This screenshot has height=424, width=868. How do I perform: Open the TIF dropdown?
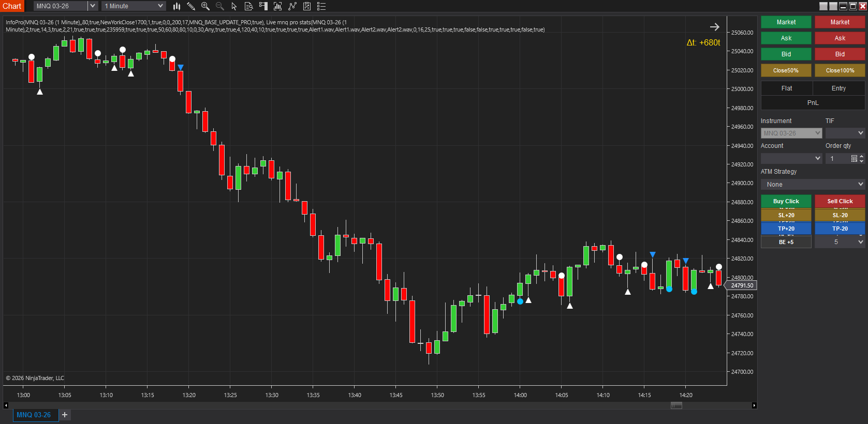(x=845, y=133)
